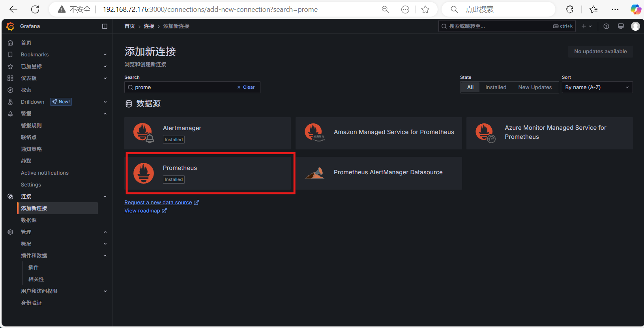
Task: Click the 首页 breadcrumb link
Action: pos(129,26)
